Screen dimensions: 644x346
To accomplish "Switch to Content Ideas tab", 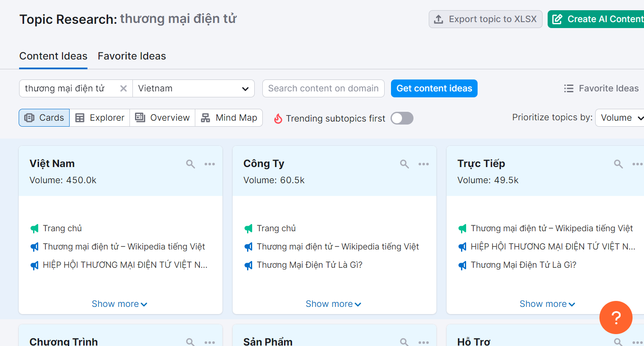I will click(x=53, y=56).
